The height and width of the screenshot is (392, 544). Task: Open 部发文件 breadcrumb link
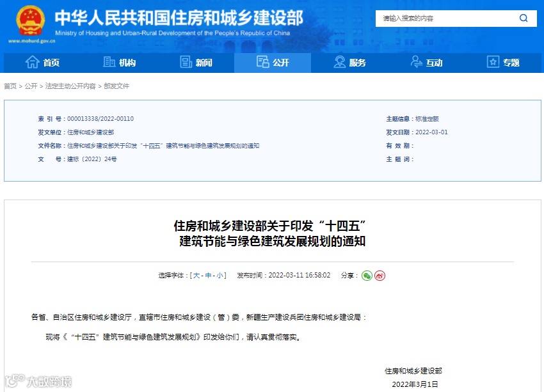[x=116, y=86]
